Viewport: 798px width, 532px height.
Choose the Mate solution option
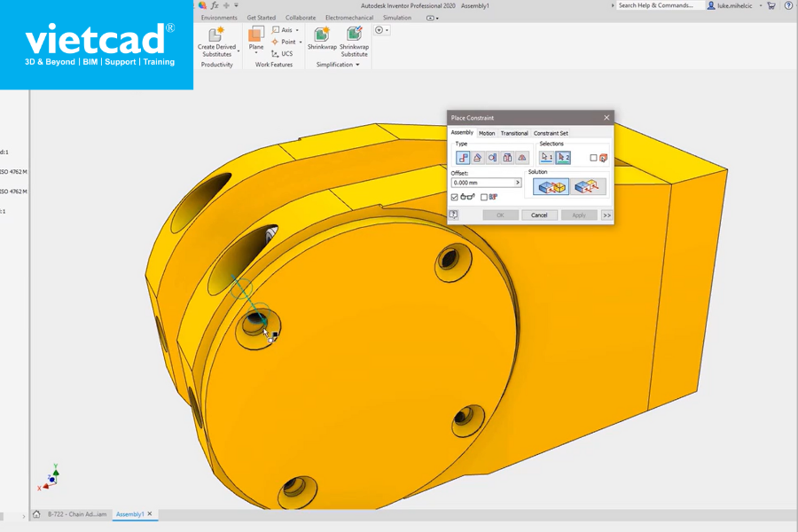point(552,187)
